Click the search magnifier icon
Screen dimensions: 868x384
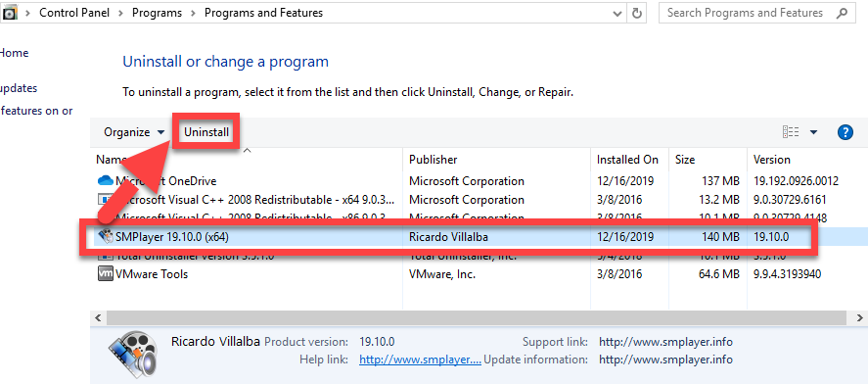click(842, 13)
